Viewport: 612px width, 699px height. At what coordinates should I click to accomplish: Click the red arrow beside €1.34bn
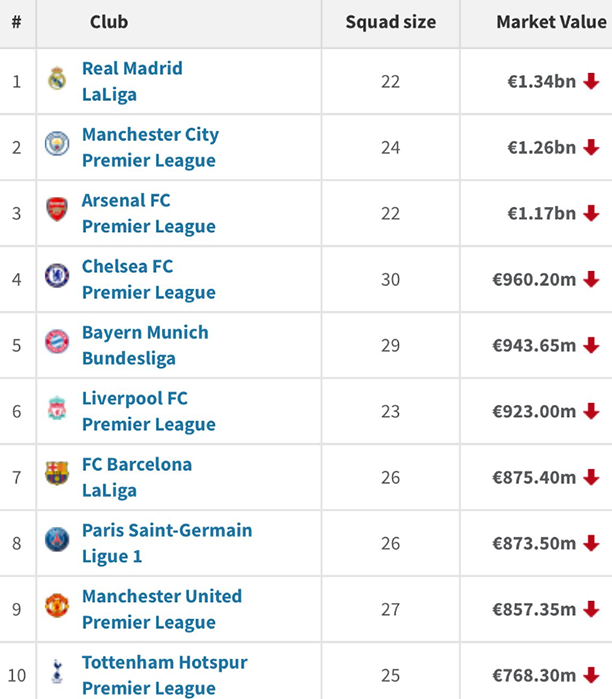tap(591, 81)
